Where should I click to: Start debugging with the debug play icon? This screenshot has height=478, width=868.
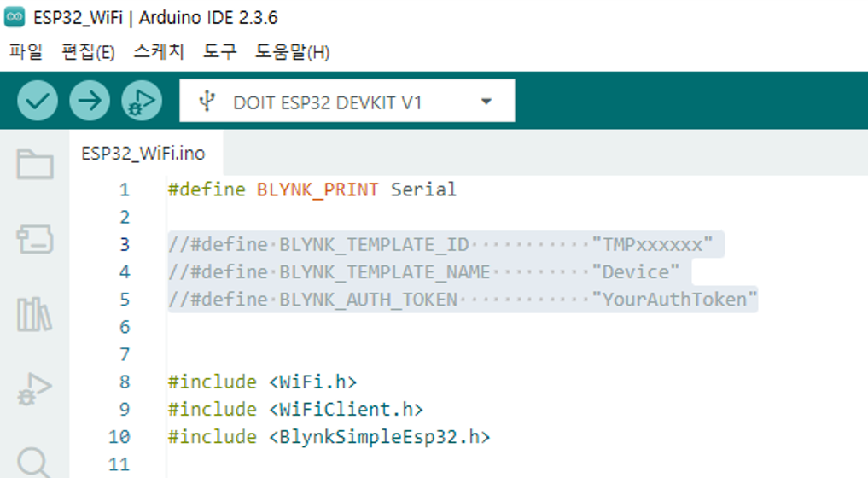141,101
